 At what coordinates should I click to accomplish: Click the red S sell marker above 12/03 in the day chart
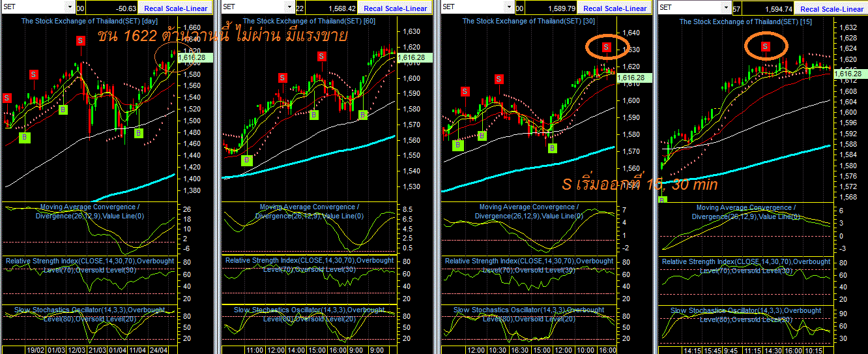81,40
